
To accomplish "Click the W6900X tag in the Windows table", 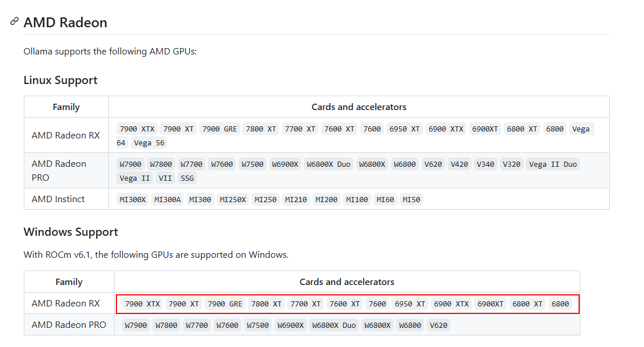I will coord(290,325).
